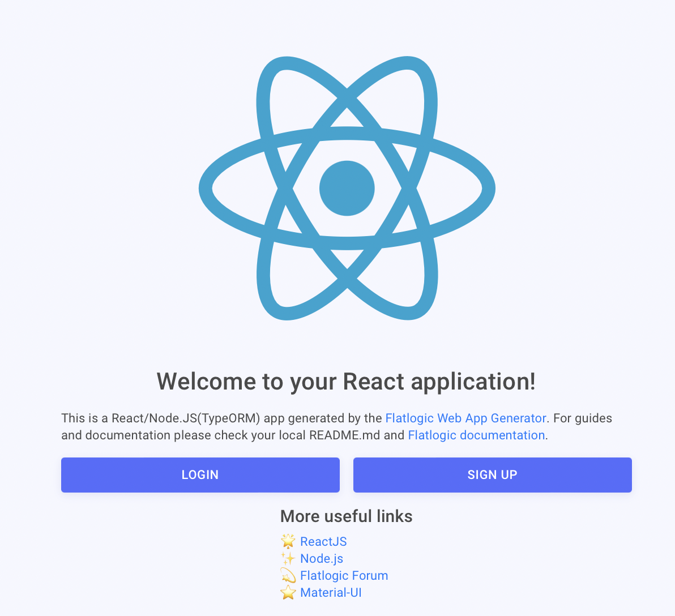
Task: Open the Flatlogic Web App Generator link
Action: pyautogui.click(x=466, y=418)
